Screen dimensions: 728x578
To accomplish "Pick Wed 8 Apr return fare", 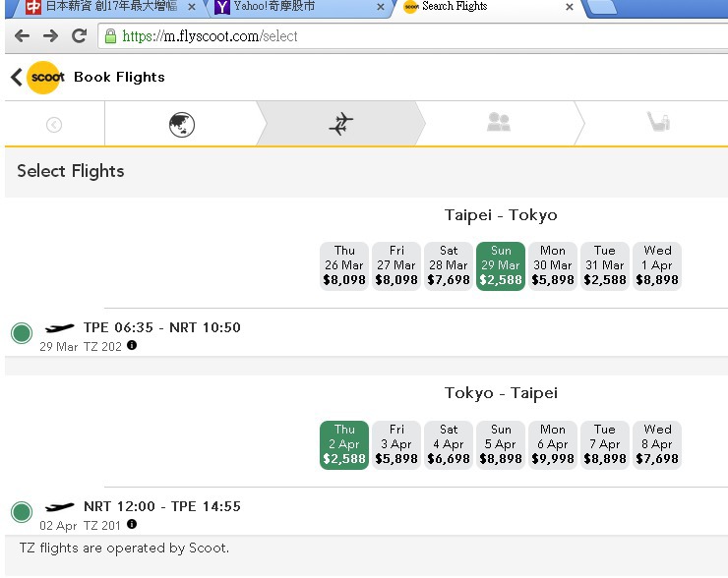I will point(657,445).
